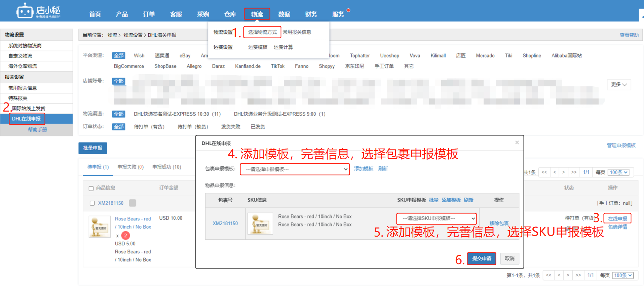The width and height of the screenshot is (644, 286).
Task: Select DHL在线申报 in sidebar
Action: (26, 119)
